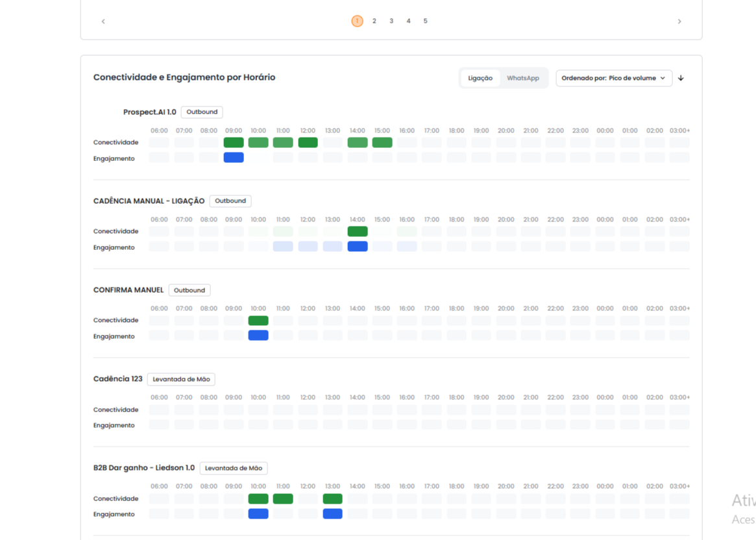The height and width of the screenshot is (540, 756).
Task: Select the CADÊNCIA MANUAL - LIGAÇÃO title
Action: pyautogui.click(x=149, y=201)
